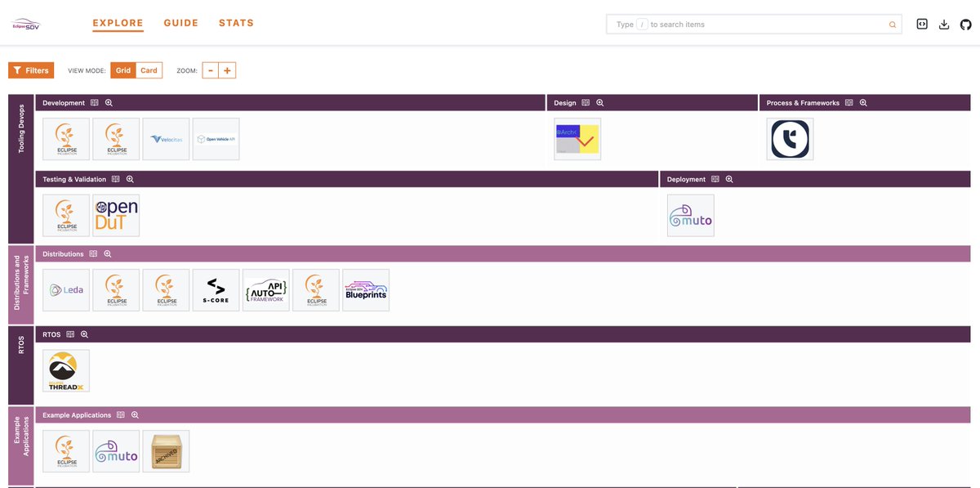Click the download icon in header
Image resolution: width=980 pixels, height=488 pixels.
pyautogui.click(x=944, y=25)
